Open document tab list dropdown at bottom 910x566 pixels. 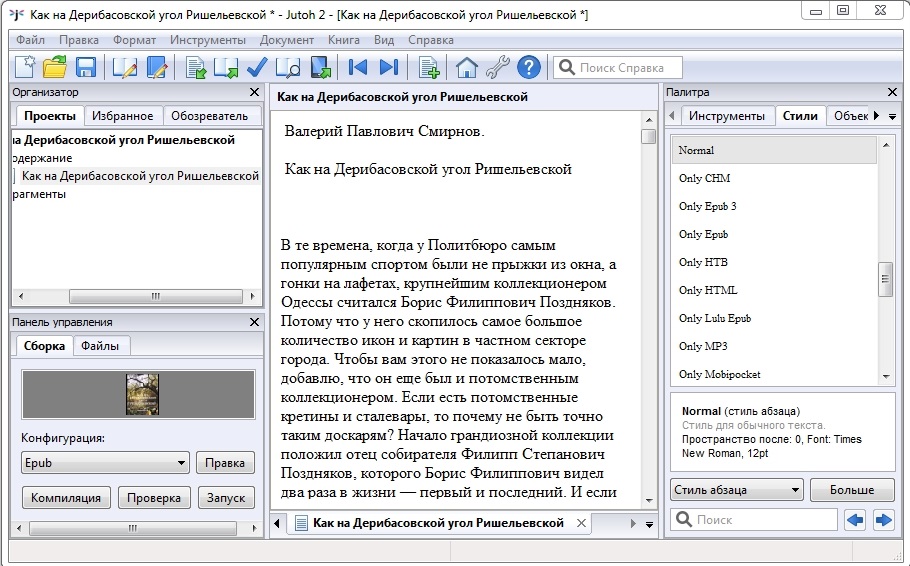point(649,524)
